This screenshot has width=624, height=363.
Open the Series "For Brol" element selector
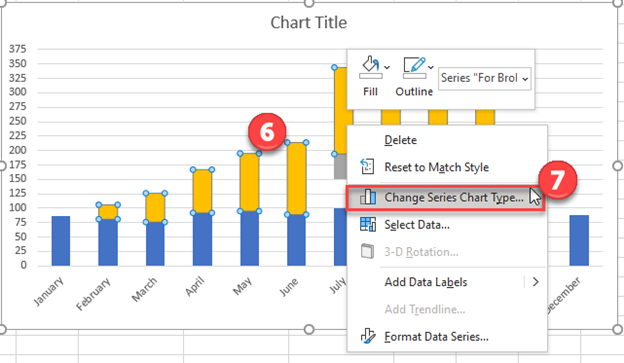pos(484,78)
